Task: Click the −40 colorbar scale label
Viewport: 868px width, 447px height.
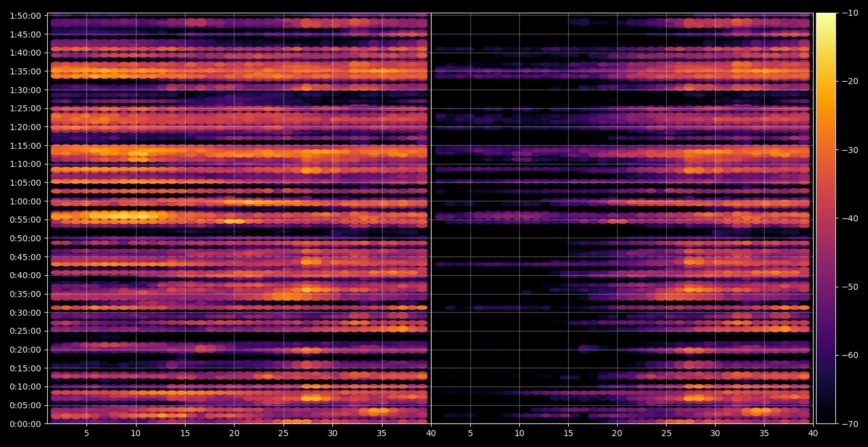Action: (x=849, y=218)
